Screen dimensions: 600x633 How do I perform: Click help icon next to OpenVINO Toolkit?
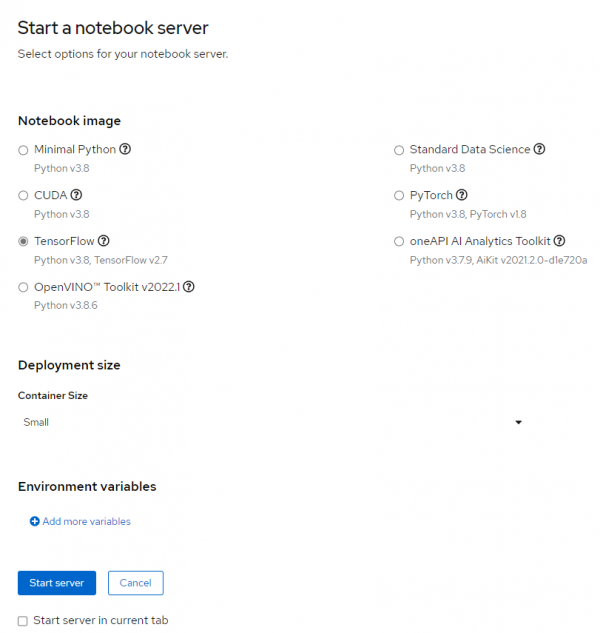[189, 286]
